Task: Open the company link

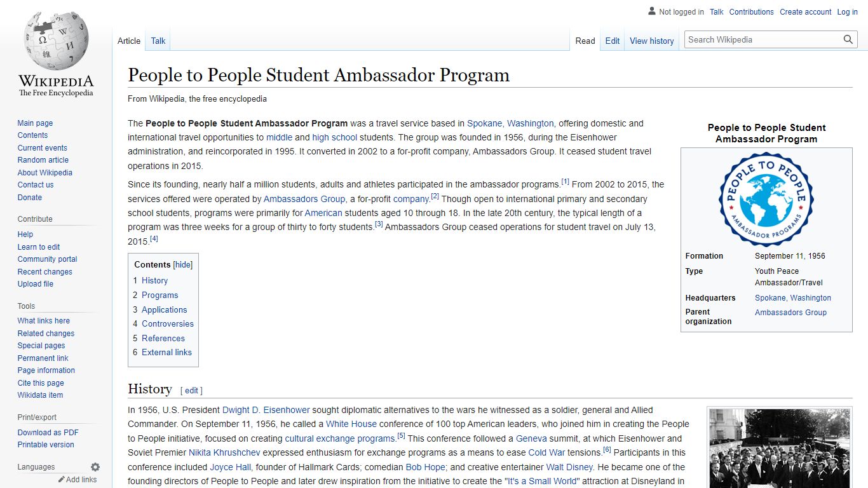Action: [411, 199]
